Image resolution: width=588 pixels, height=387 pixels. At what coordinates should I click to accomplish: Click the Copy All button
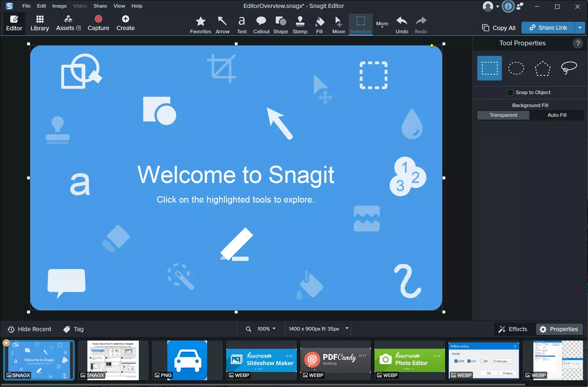[498, 28]
